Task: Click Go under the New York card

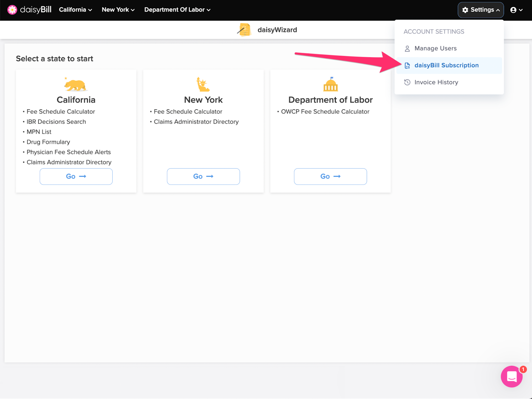Action: [203, 176]
